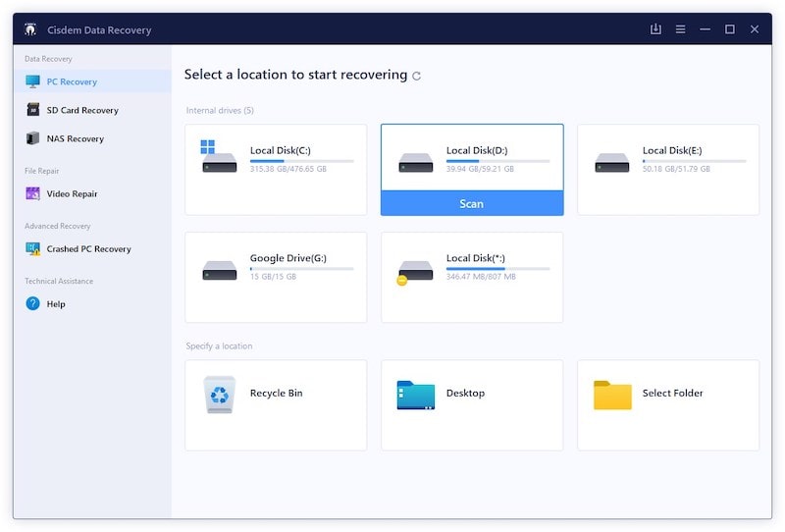Screen dimensions: 785x532
Task: Click the Recycle Bin icon
Action: [219, 394]
